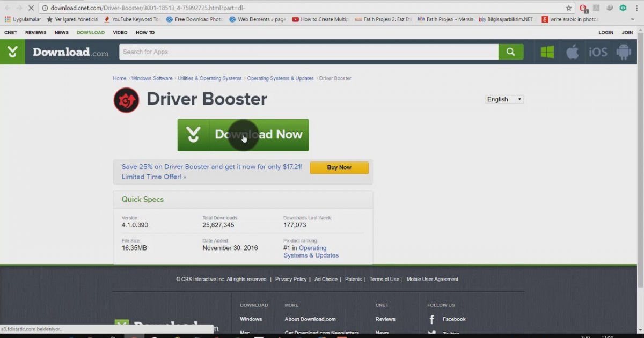Click the Total Downloads value 25,627,345
Image resolution: width=644 pixels, height=338 pixels.
[x=218, y=225]
